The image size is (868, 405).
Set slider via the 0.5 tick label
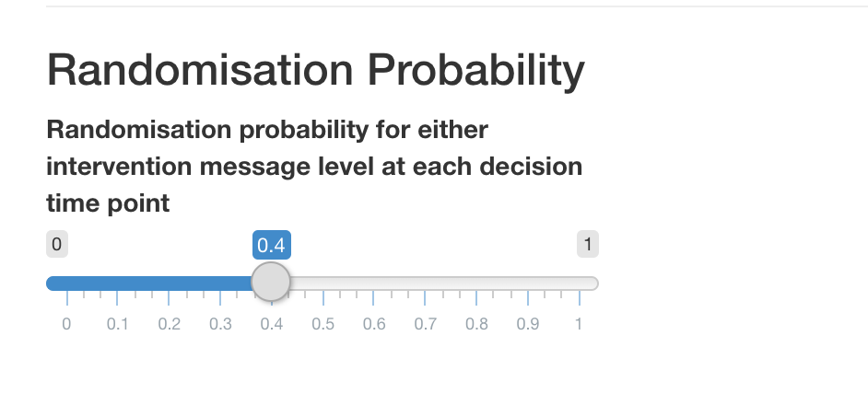pos(323,325)
